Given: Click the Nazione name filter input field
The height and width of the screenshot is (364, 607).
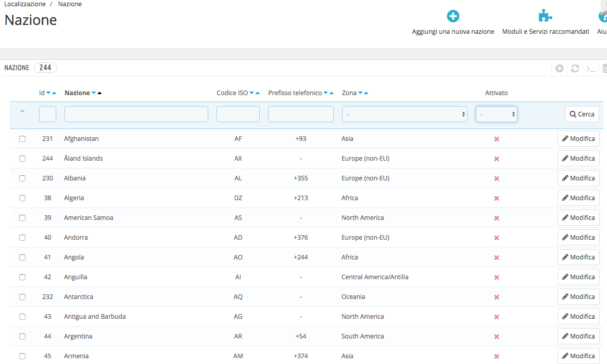Looking at the screenshot, I should [136, 114].
